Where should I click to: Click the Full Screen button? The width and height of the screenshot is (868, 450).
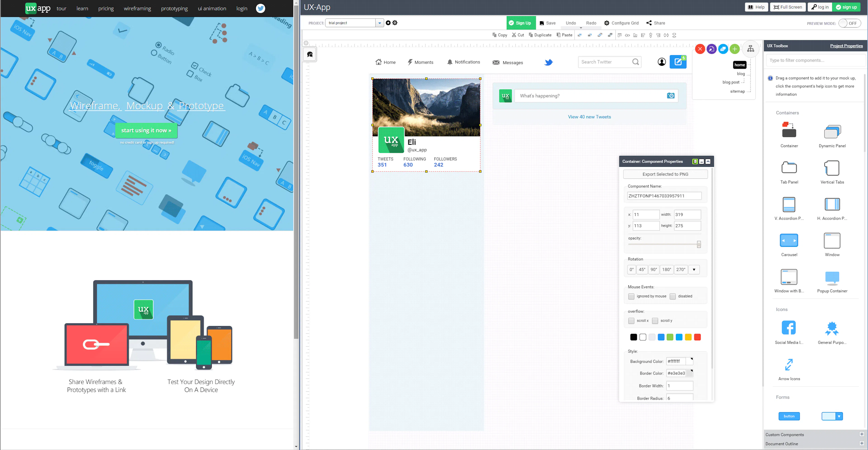pos(788,7)
